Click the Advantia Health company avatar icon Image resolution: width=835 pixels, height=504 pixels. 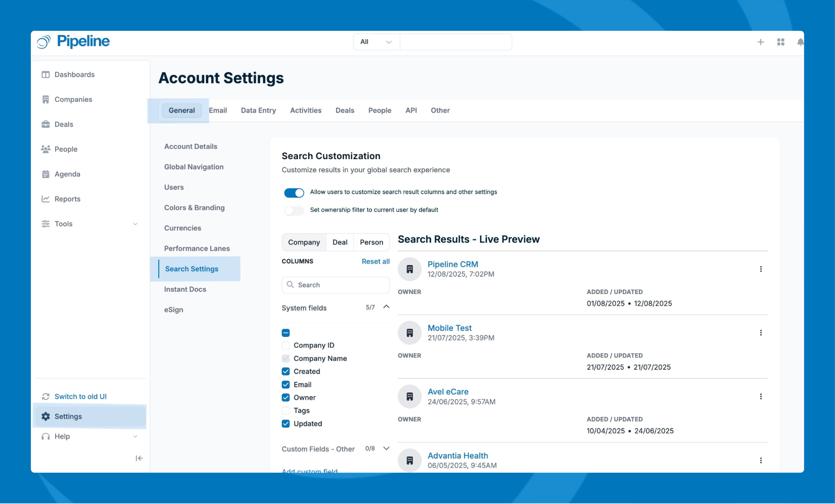(410, 461)
